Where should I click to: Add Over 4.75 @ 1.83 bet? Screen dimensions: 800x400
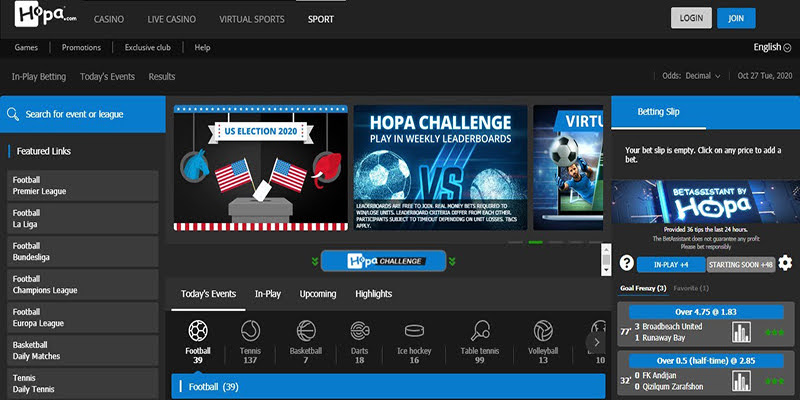(706, 312)
